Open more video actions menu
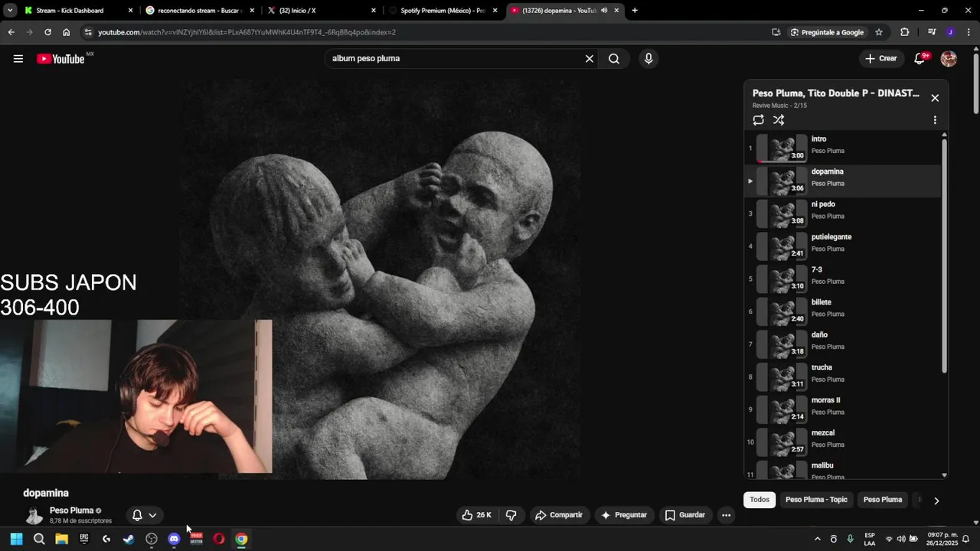The image size is (980, 551). (726, 515)
